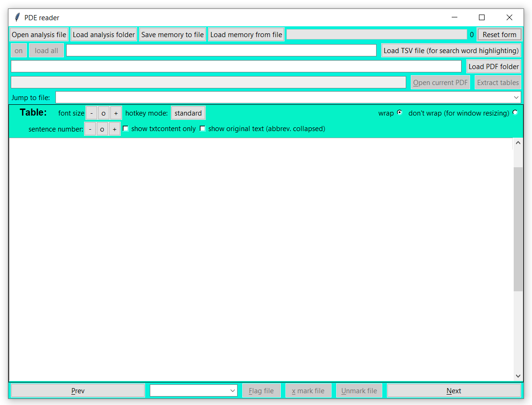The image size is (532, 405).
Task: Save memory to file
Action: [x=172, y=35]
